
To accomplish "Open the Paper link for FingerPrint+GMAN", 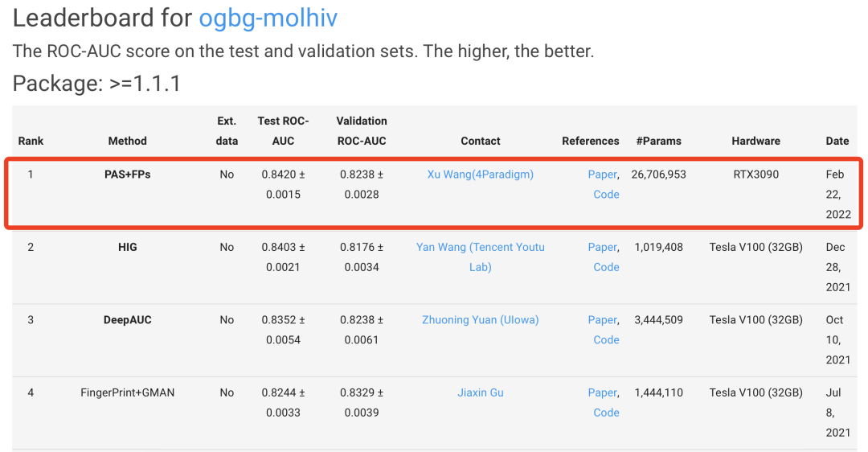I will (602, 392).
